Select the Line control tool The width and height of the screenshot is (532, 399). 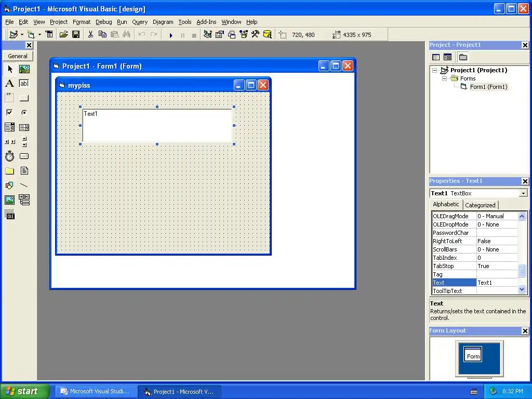point(24,185)
